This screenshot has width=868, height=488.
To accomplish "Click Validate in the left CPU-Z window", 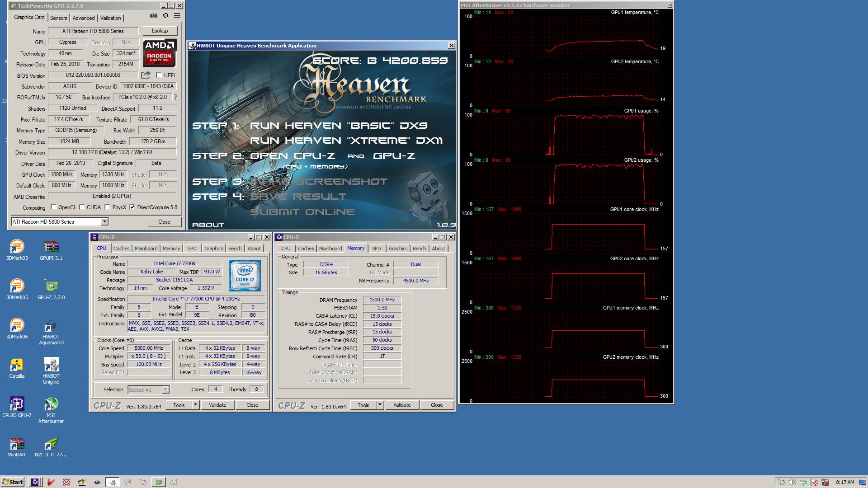I will [x=217, y=405].
